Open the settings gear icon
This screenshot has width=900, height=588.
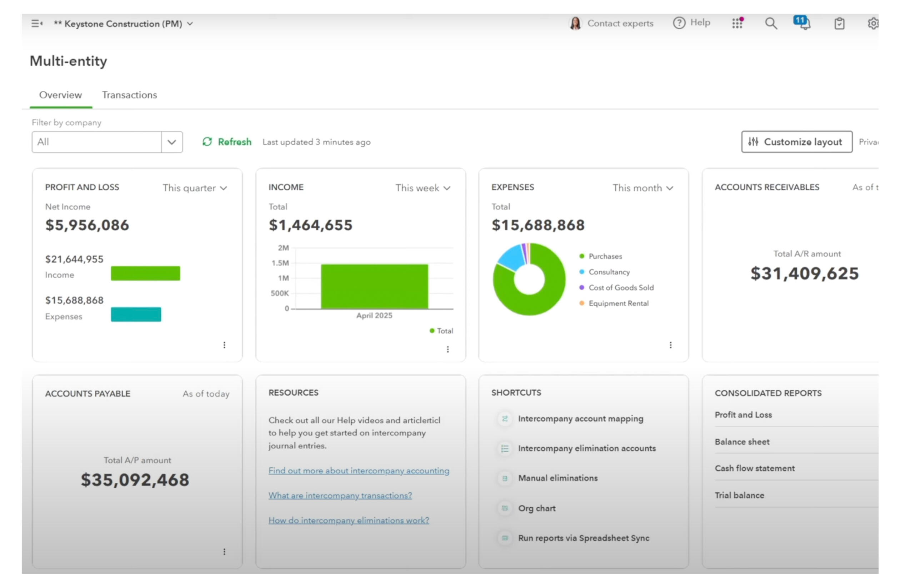pyautogui.click(x=872, y=24)
